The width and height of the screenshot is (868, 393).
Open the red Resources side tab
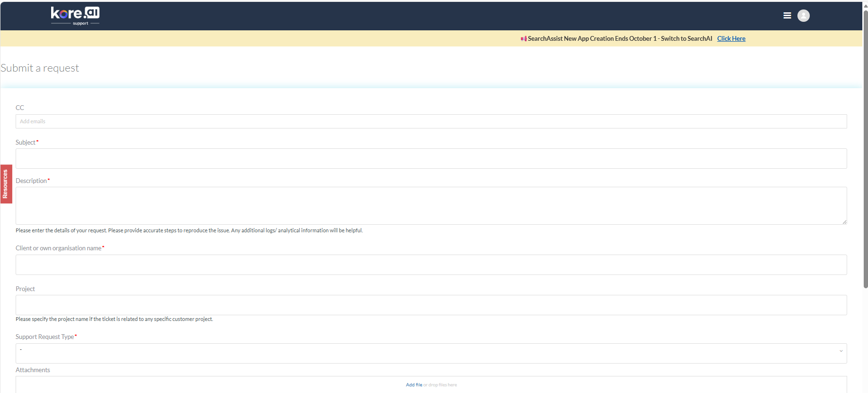click(6, 184)
